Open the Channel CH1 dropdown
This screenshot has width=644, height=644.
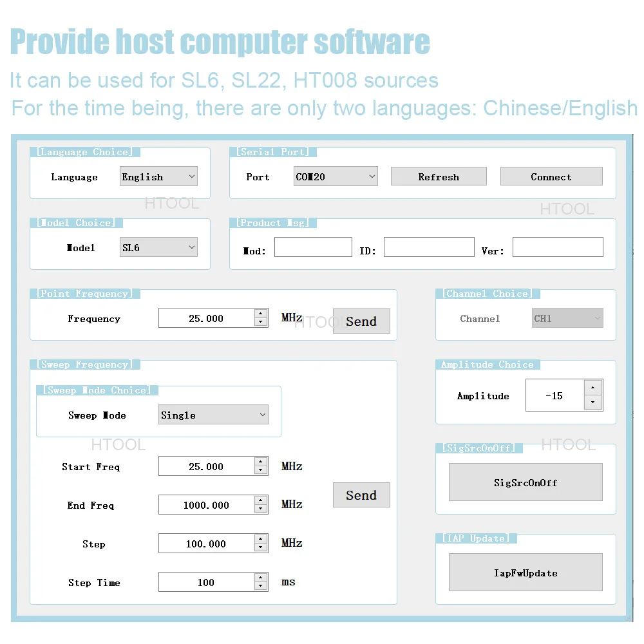[x=567, y=318]
